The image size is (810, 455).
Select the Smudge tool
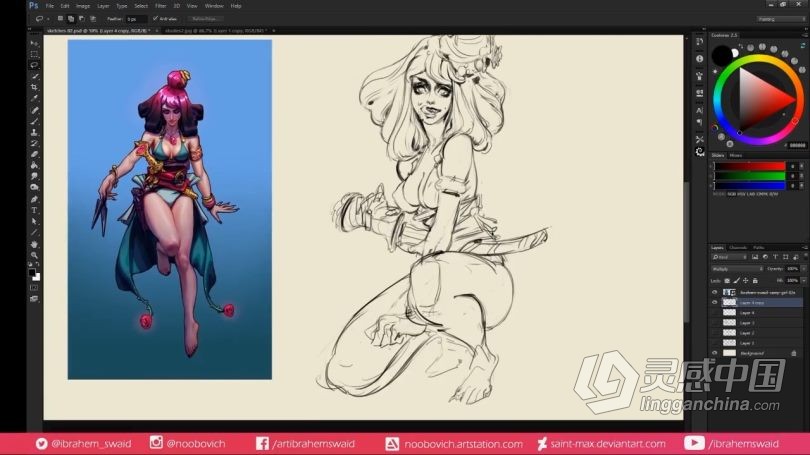pos(34,176)
